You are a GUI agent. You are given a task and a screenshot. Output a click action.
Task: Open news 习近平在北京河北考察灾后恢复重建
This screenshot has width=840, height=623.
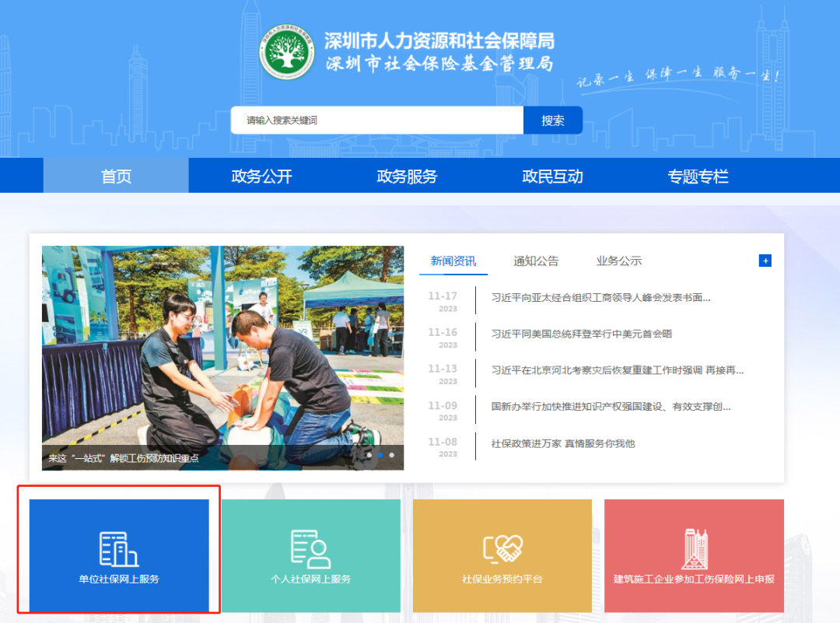(617, 371)
